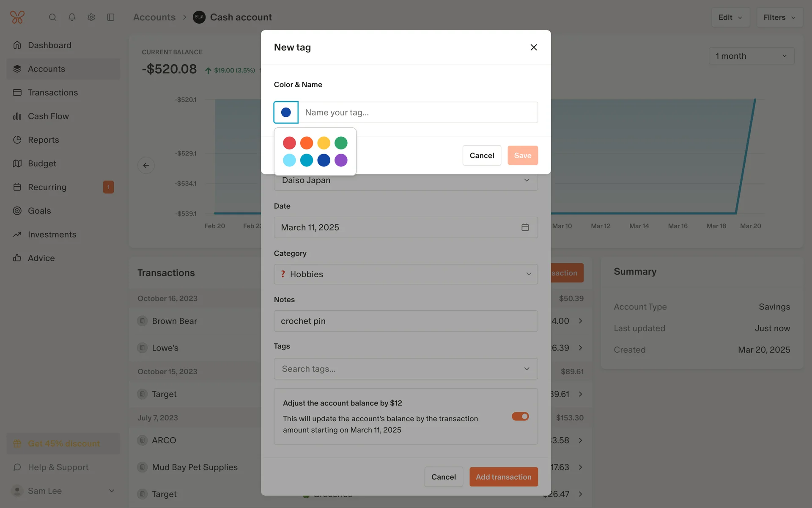Open the selected tag color picker button
The height and width of the screenshot is (508, 812).
[x=286, y=113]
